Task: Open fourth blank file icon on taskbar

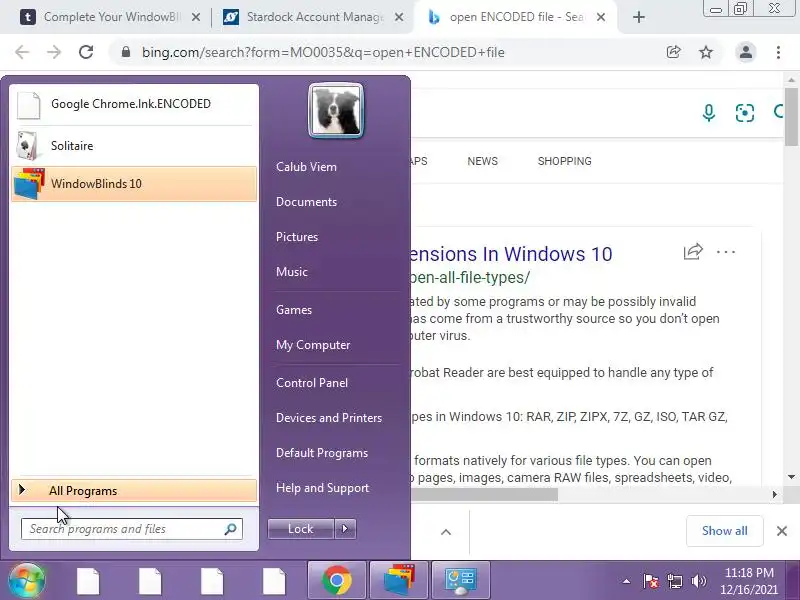Action: pos(274,581)
